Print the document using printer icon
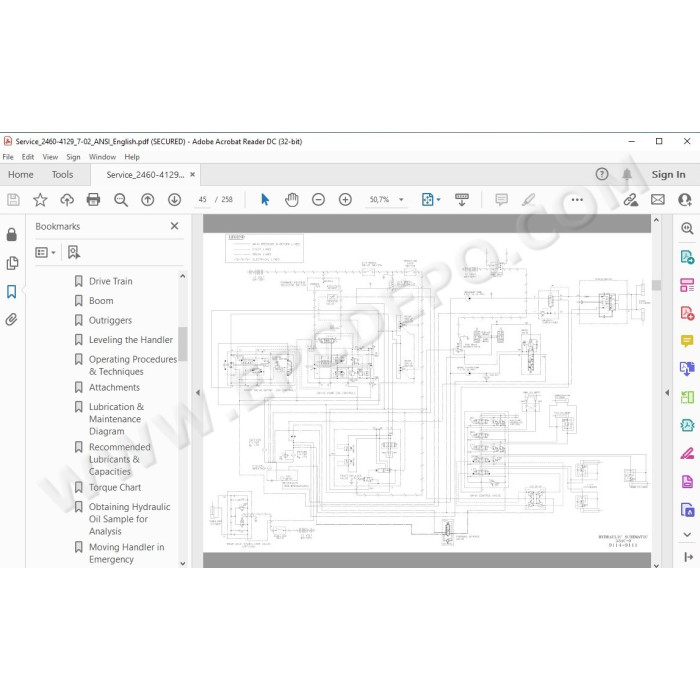The height and width of the screenshot is (700, 700). click(x=93, y=200)
